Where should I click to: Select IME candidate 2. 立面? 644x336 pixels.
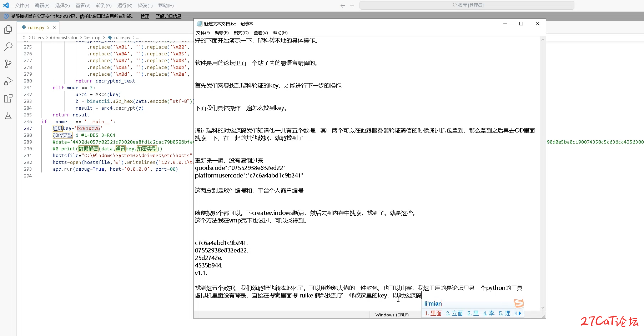point(454,313)
